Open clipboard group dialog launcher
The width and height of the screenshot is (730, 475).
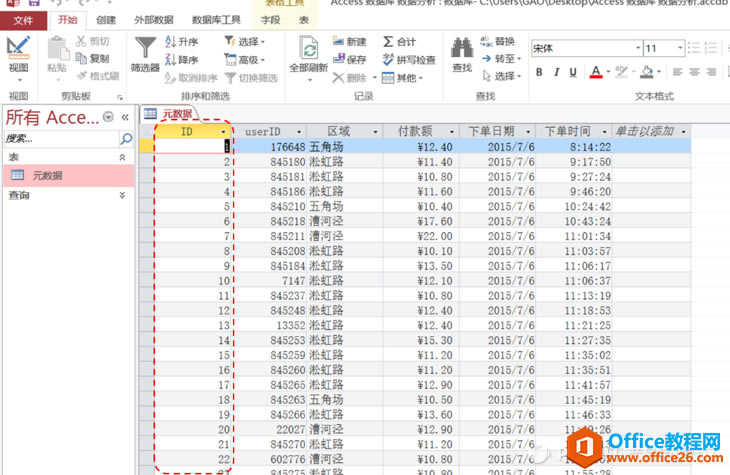(120, 97)
